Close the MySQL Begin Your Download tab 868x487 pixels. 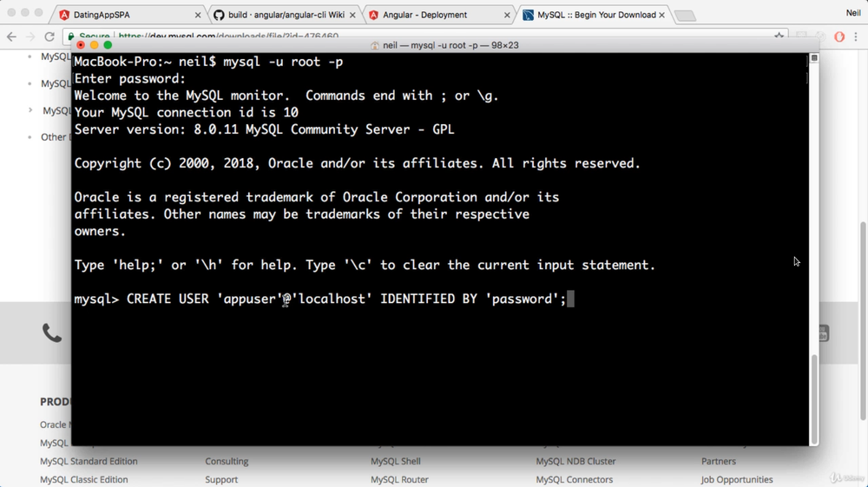point(662,15)
